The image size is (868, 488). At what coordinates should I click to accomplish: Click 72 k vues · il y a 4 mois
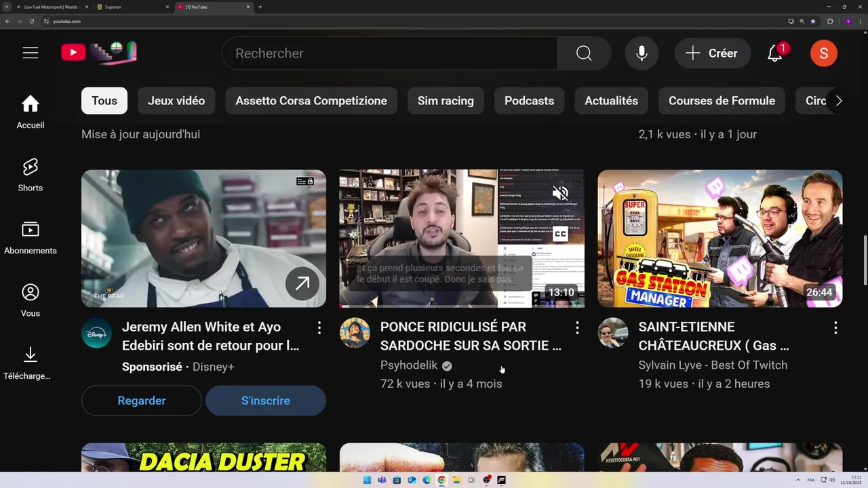coord(441,384)
